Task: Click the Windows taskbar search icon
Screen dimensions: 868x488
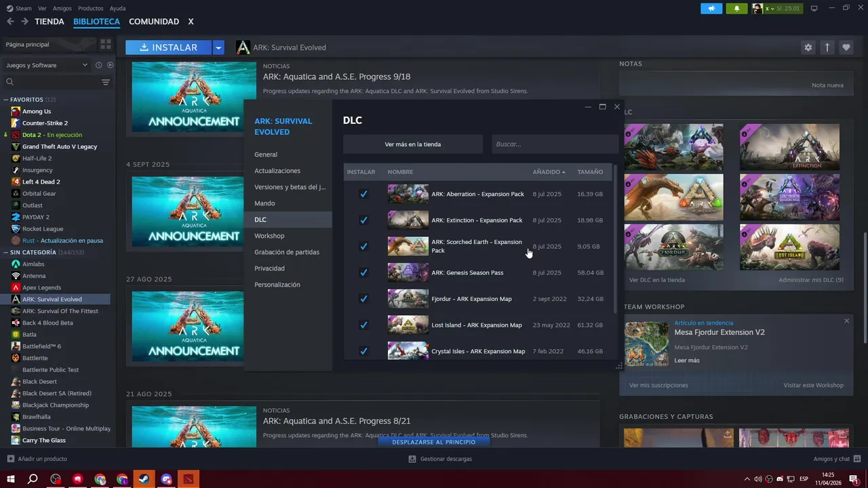Action: (33, 479)
